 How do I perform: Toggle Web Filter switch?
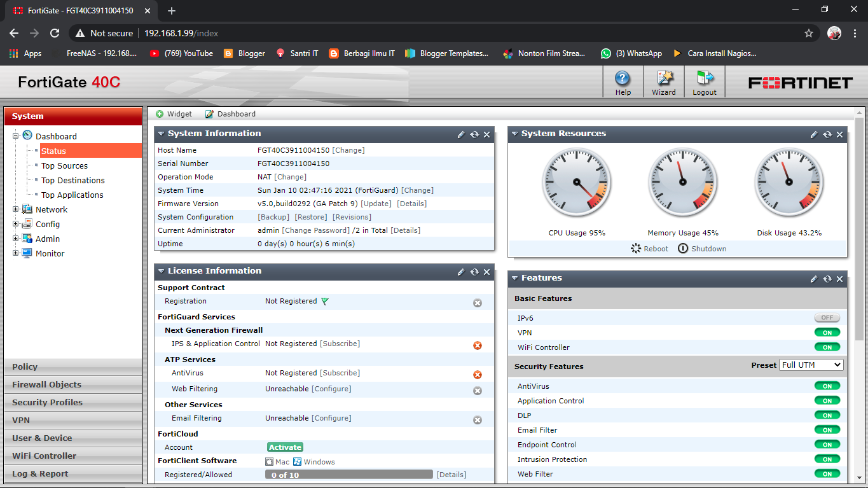(x=827, y=473)
